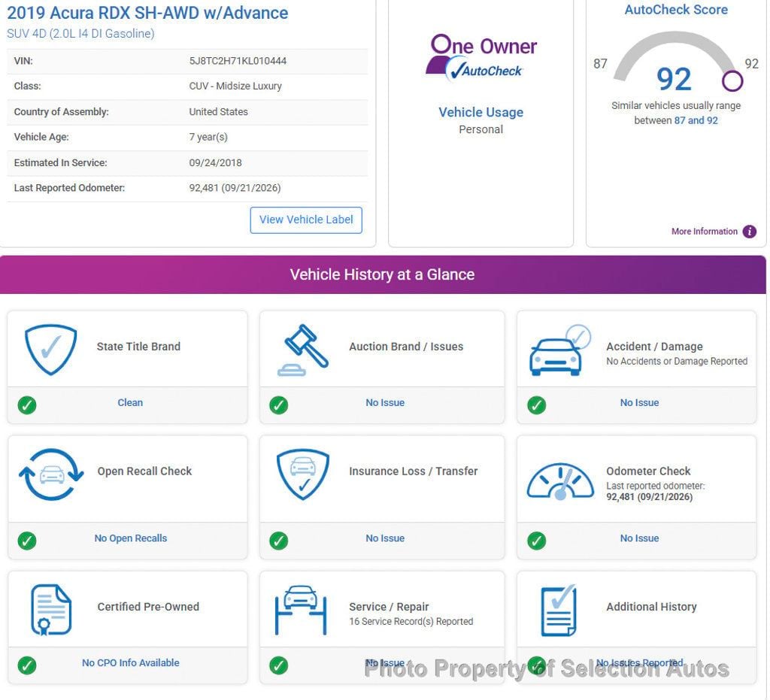The image size is (770, 700).
Task: Select the No Open Recalls link
Action: 131,538
